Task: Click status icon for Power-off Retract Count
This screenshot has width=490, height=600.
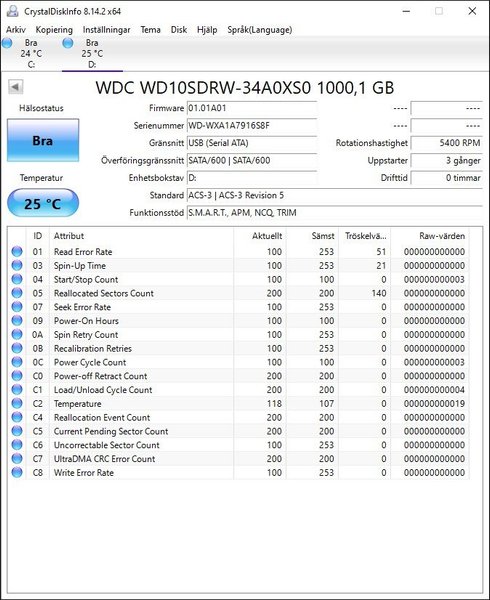Action: pyautogui.click(x=17, y=375)
